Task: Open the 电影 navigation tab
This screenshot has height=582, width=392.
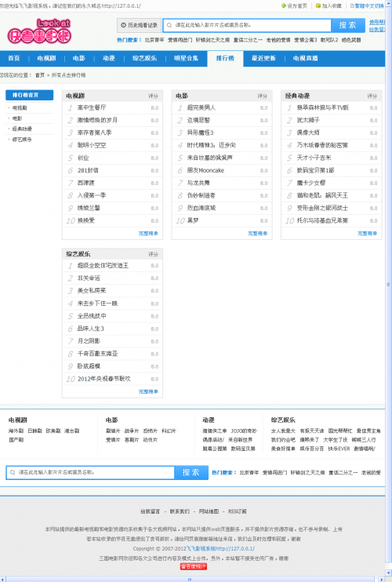Action: click(x=79, y=58)
